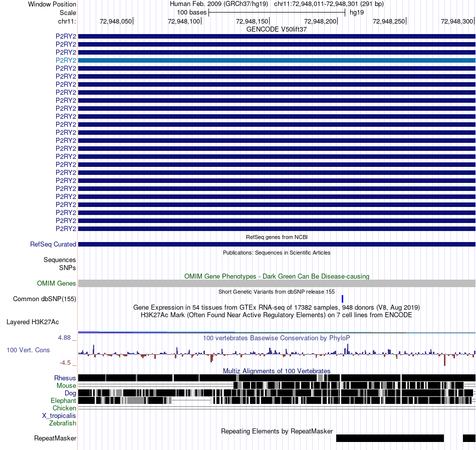Open the H3K27Ac Mark ENCODE track title

[277, 315]
